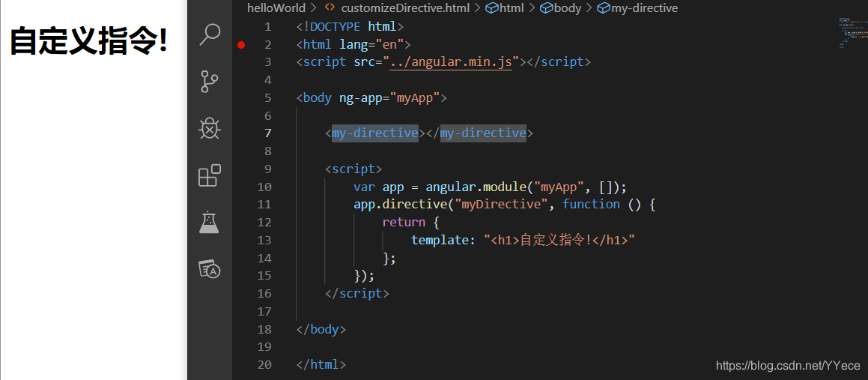The image size is (868, 380).
Task: Click the "myApp" ng-app attribute value
Action: point(415,97)
